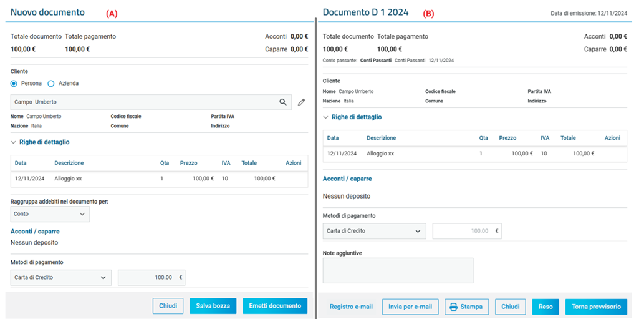644x319 pixels.
Task: Click the Chiudi button in Nuovo documento
Action: [168, 306]
